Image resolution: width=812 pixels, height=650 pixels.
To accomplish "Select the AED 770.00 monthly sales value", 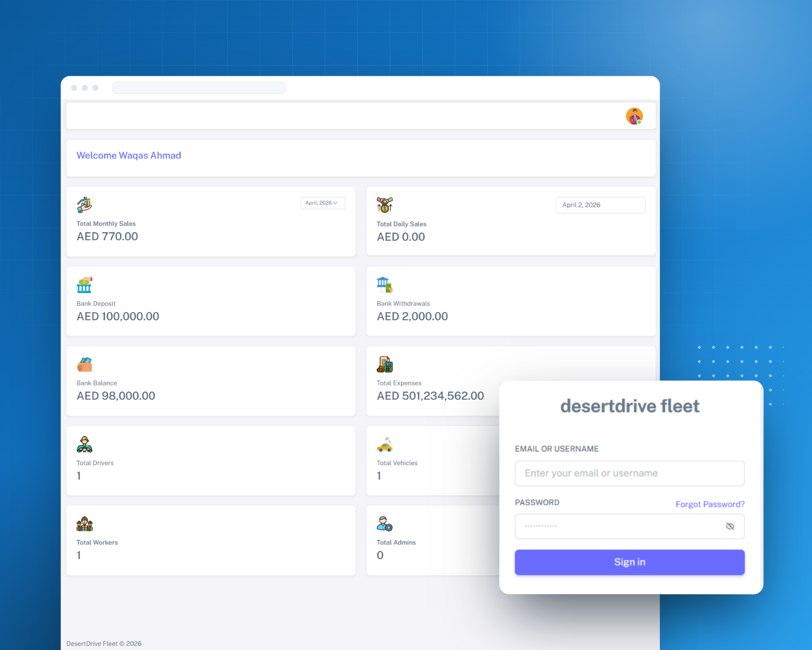I will pos(107,236).
